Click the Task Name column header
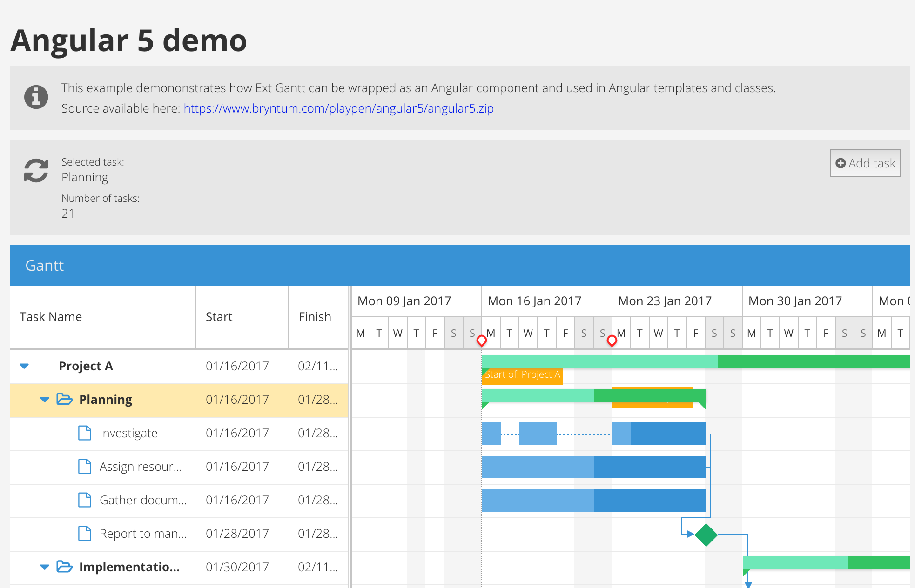Screen dimensions: 915x588 click(50, 316)
